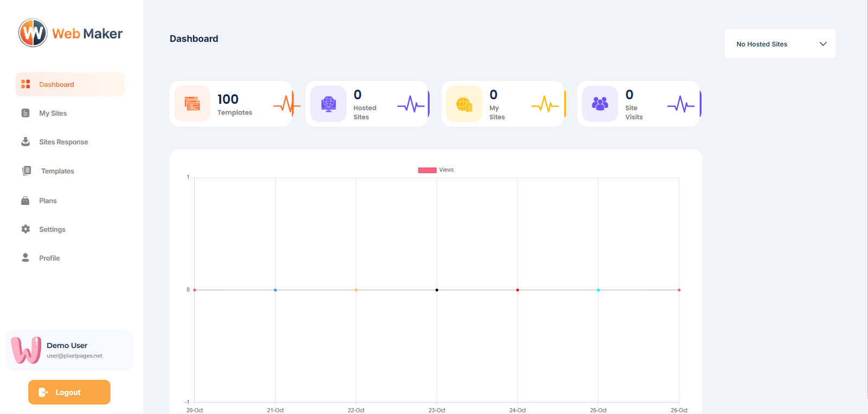Screen dimensions: 868x414
Task: Click the yellow My Sites globe icon
Action: coord(464,104)
